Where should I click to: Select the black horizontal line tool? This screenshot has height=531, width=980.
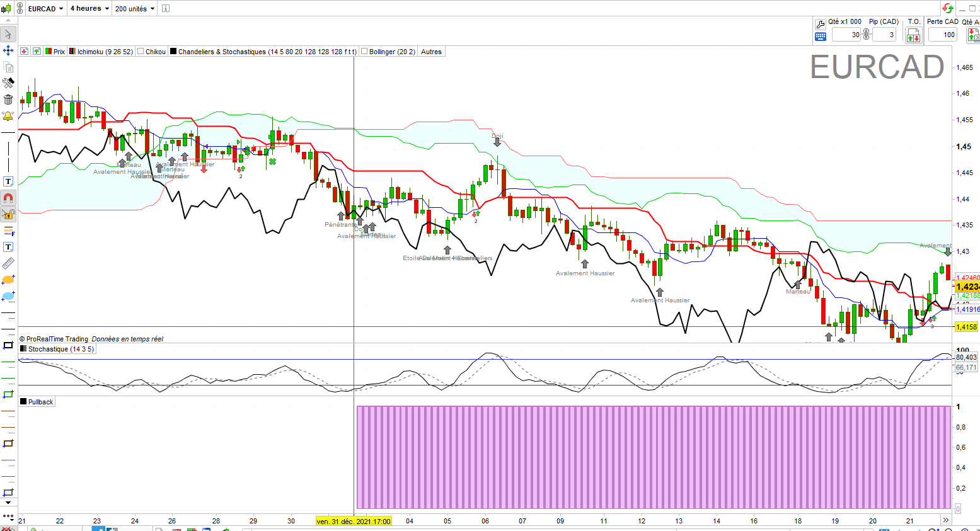[x=8, y=132]
